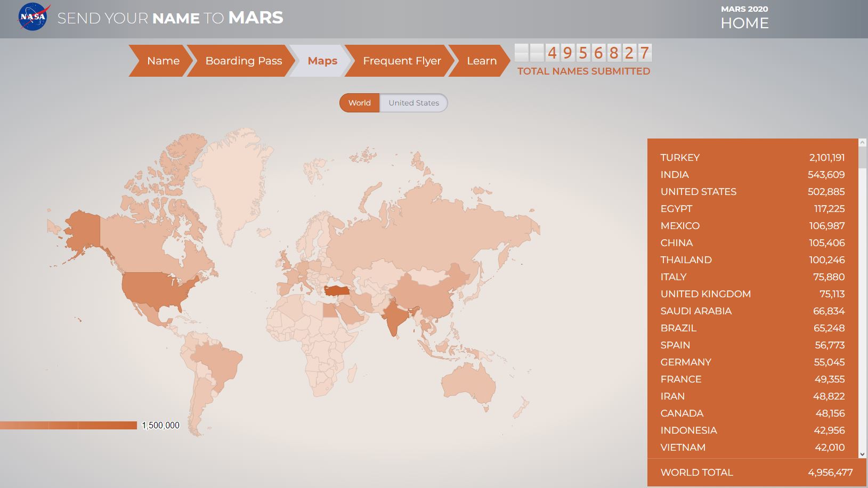Click the SPAIN list entry
Image resolution: width=868 pixels, height=488 pixels.
tap(752, 345)
